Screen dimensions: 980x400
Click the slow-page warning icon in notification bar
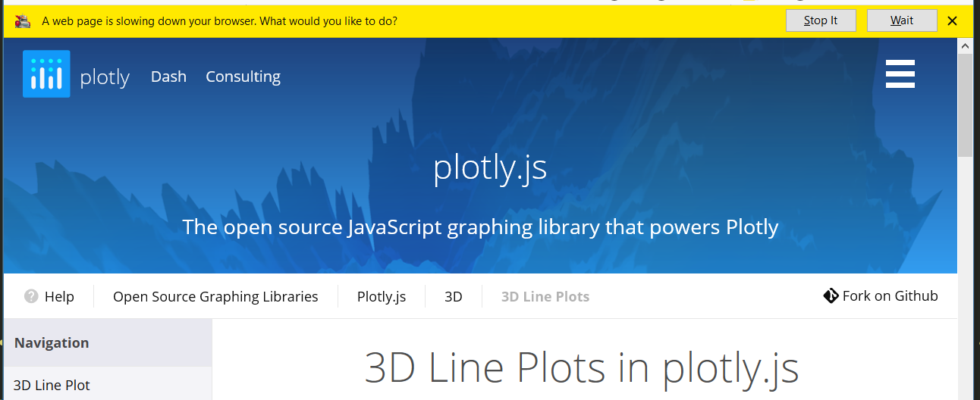(x=23, y=21)
